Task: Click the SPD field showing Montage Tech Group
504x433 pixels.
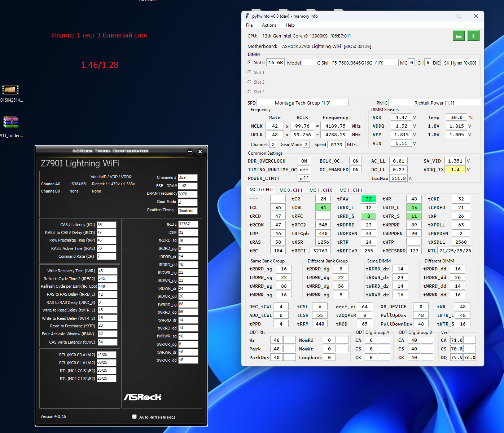Action: (302, 103)
